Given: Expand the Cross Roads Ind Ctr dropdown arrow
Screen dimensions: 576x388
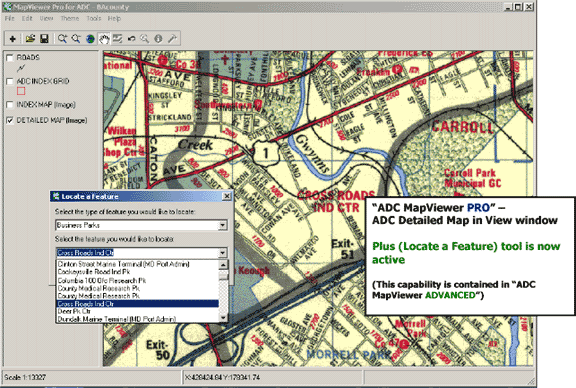Looking at the screenshot, I should coord(222,253).
